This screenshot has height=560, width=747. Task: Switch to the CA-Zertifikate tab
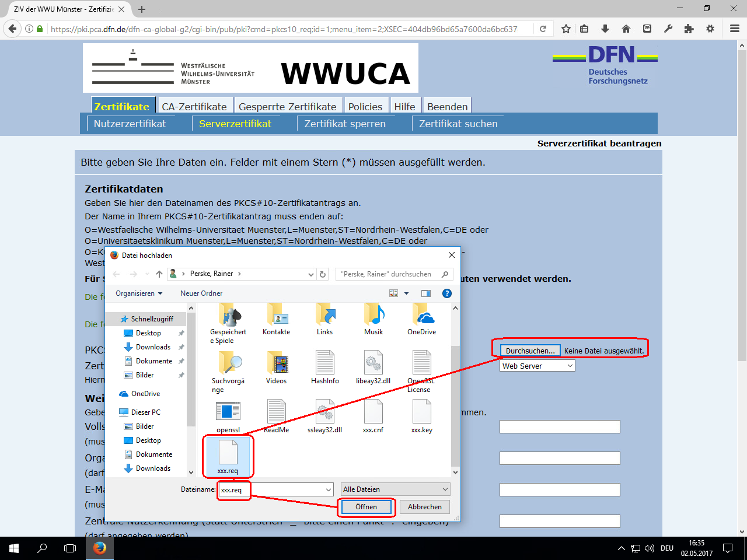[x=194, y=106]
